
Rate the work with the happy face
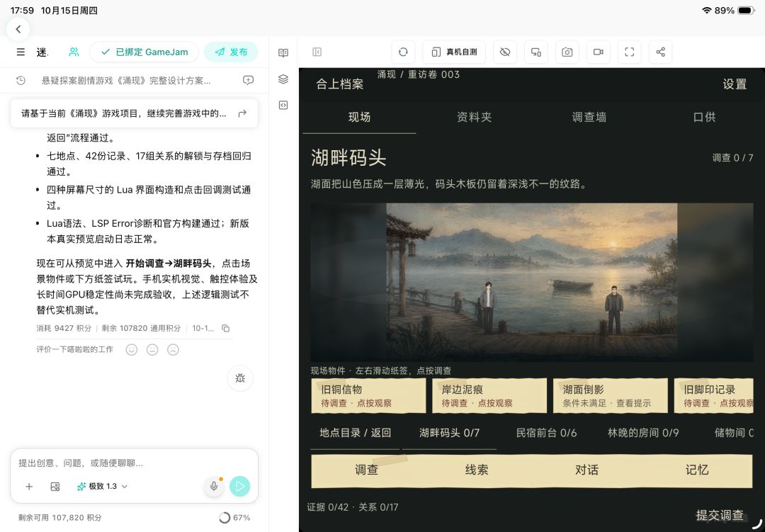(x=132, y=349)
